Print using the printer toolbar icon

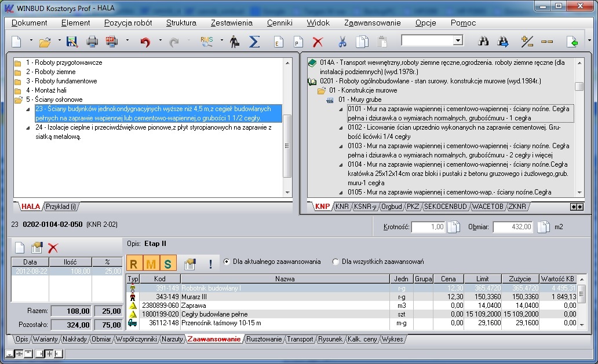click(x=92, y=42)
